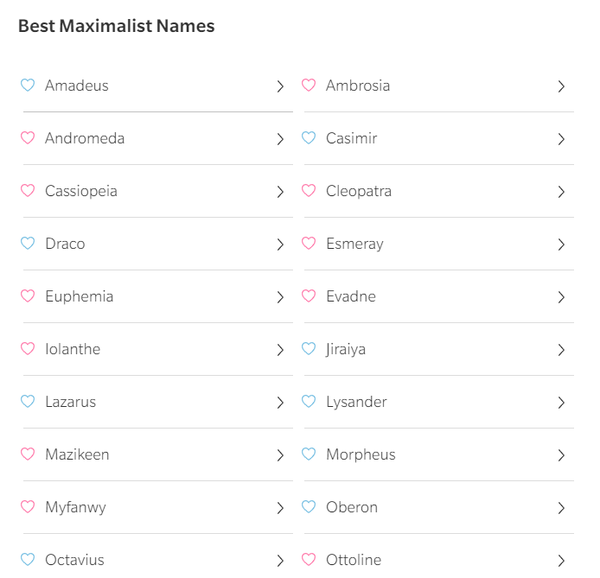Open the chevron arrow for Euphemia

point(280,297)
